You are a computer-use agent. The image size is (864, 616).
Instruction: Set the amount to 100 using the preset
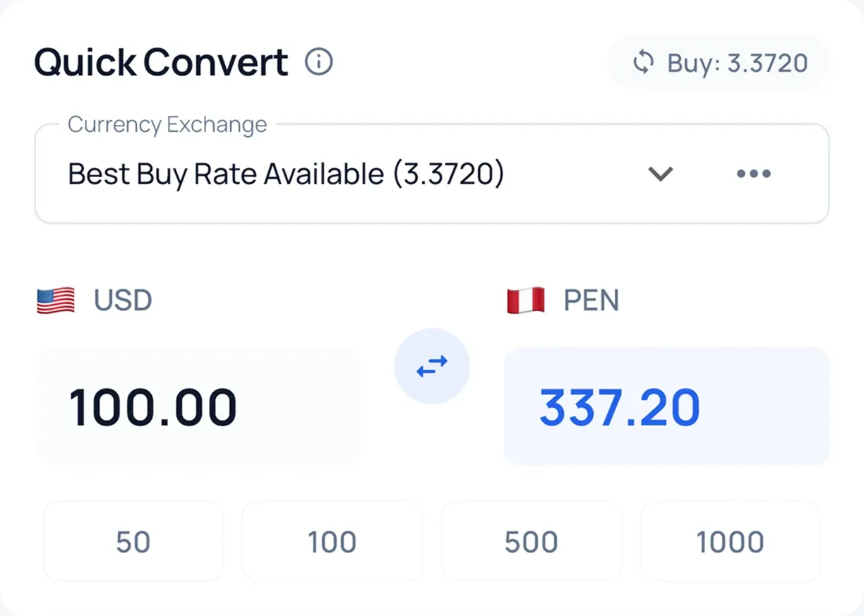[x=332, y=542]
